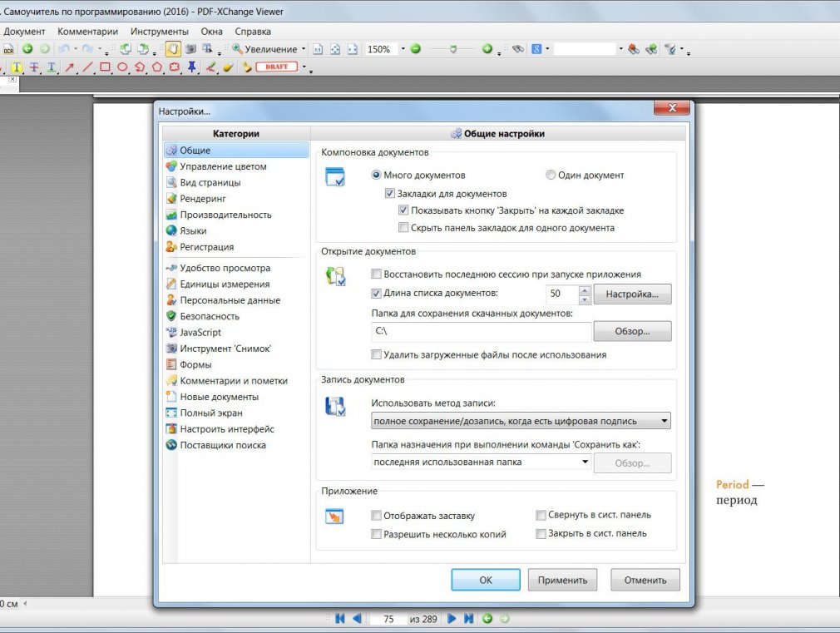Click the 'Отменить' button
This screenshot has height=633, width=840.
(x=645, y=580)
